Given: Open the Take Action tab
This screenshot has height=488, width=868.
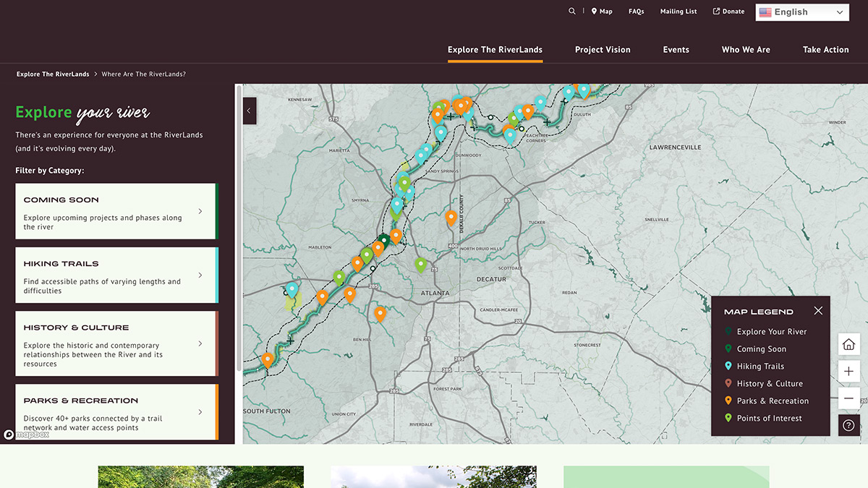Looking at the screenshot, I should click(x=825, y=50).
